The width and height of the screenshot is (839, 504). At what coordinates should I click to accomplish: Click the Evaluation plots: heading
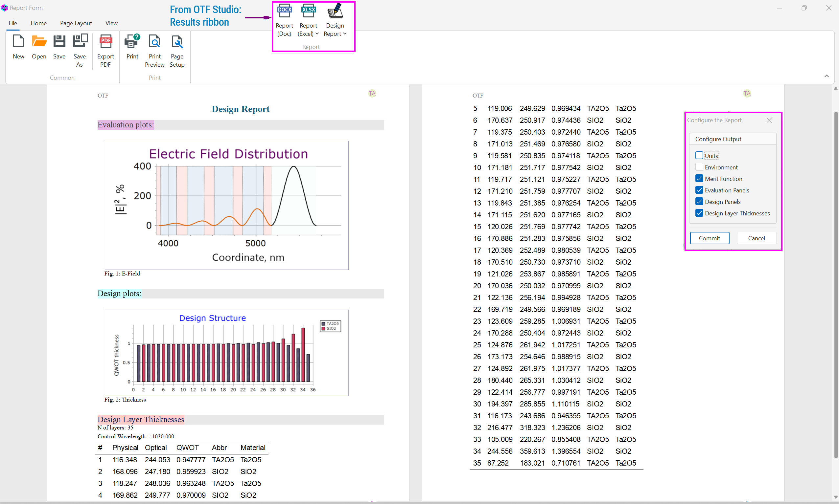pyautogui.click(x=126, y=125)
